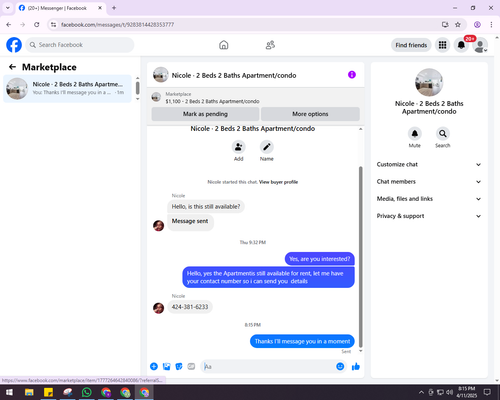Viewport: 500px width, 400px height.
Task: Mute the conversation bell in side panel
Action: (x=415, y=134)
